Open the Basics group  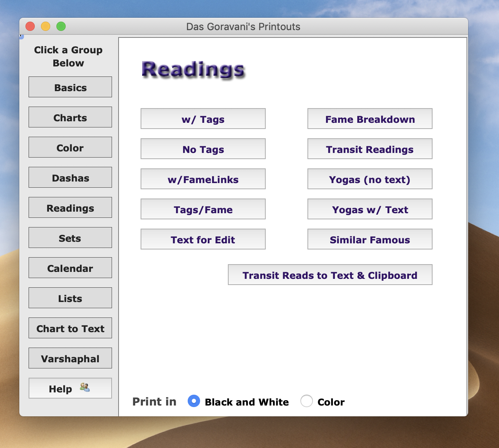pyautogui.click(x=70, y=87)
